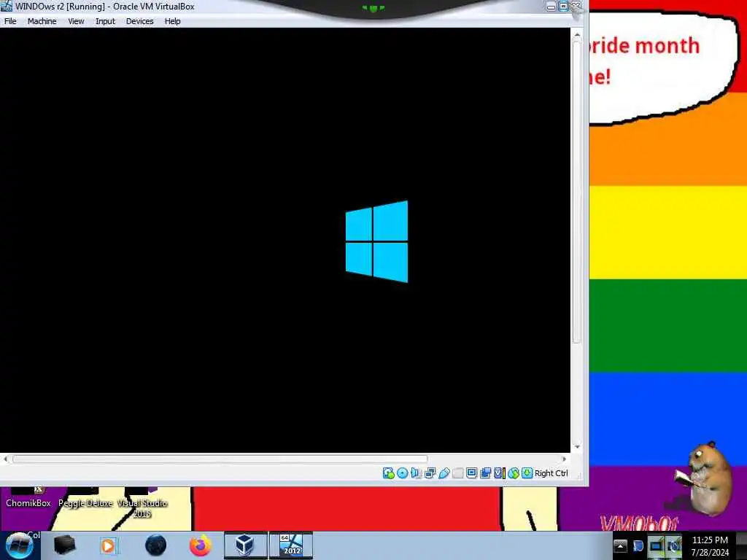The image size is (747, 560).
Task: Open the View menu
Action: tap(76, 21)
